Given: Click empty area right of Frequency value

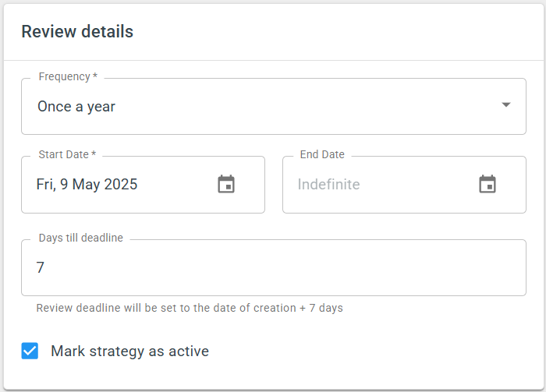Looking at the screenshot, I should (x=307, y=107).
